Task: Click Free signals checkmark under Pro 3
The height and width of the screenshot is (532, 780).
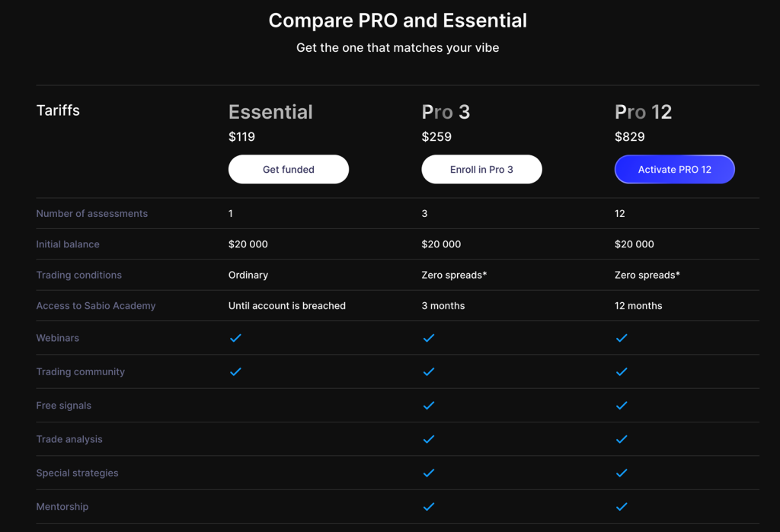Action: [x=428, y=406]
